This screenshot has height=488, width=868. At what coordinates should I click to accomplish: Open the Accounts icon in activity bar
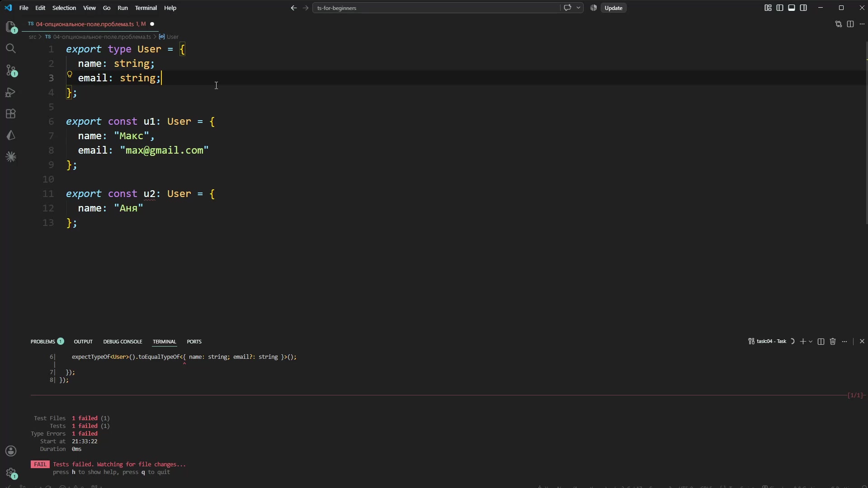click(x=11, y=451)
